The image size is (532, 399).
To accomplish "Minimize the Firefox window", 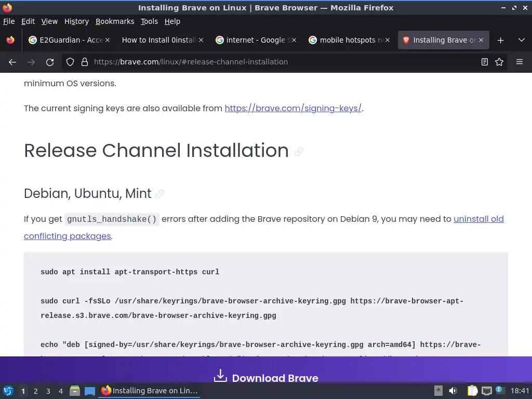I will pyautogui.click(x=503, y=8).
